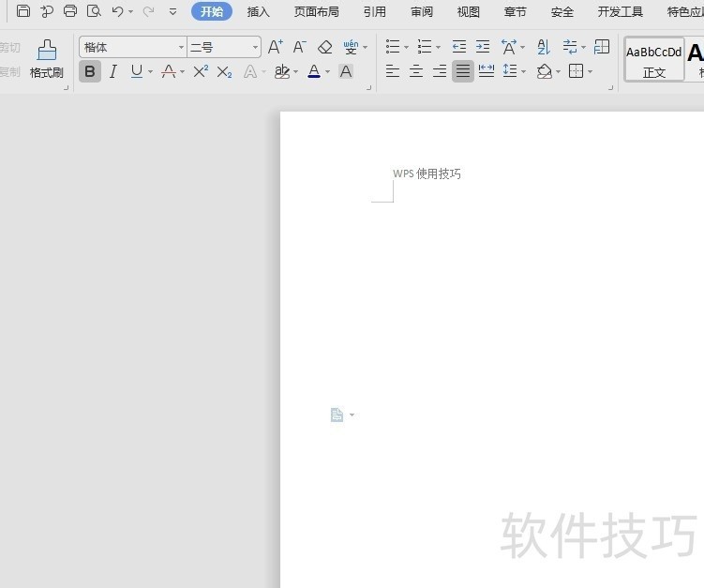Increase indent icon in paragraph group
Viewport: 704px width, 588px height.
coord(483,47)
